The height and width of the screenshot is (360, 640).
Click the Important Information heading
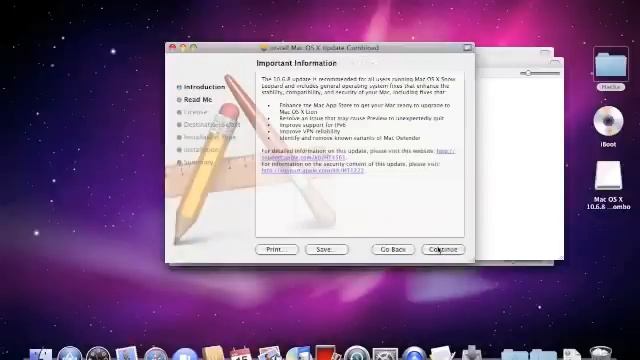click(296, 63)
